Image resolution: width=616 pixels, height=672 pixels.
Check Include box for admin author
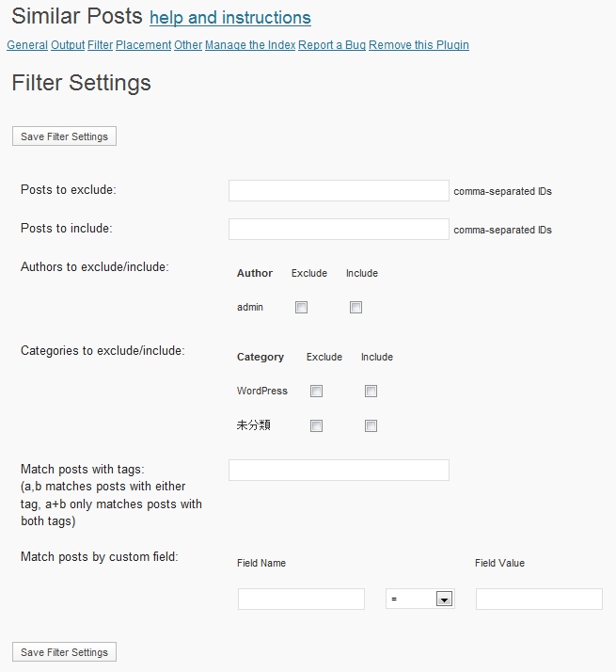356,308
